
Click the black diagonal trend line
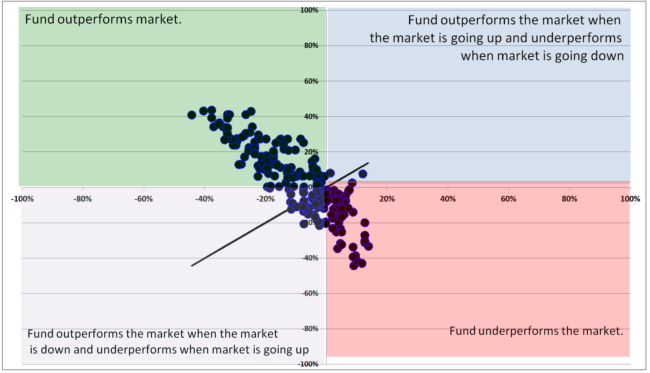280,214
